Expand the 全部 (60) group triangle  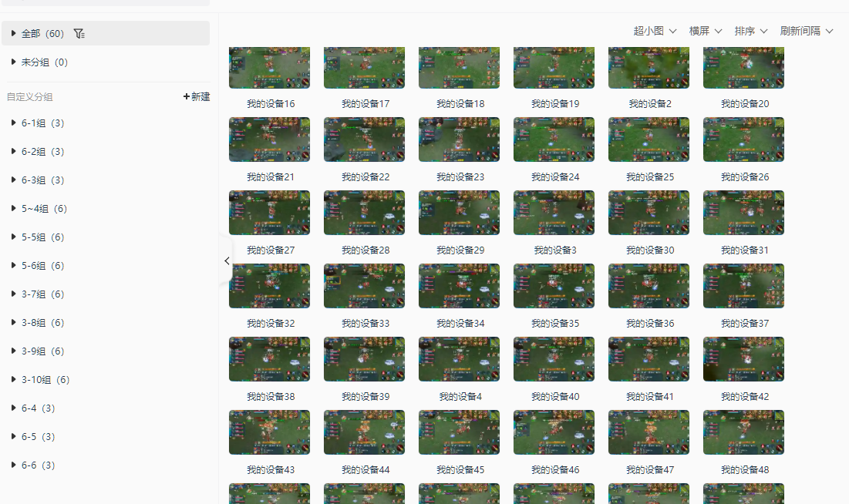point(14,34)
